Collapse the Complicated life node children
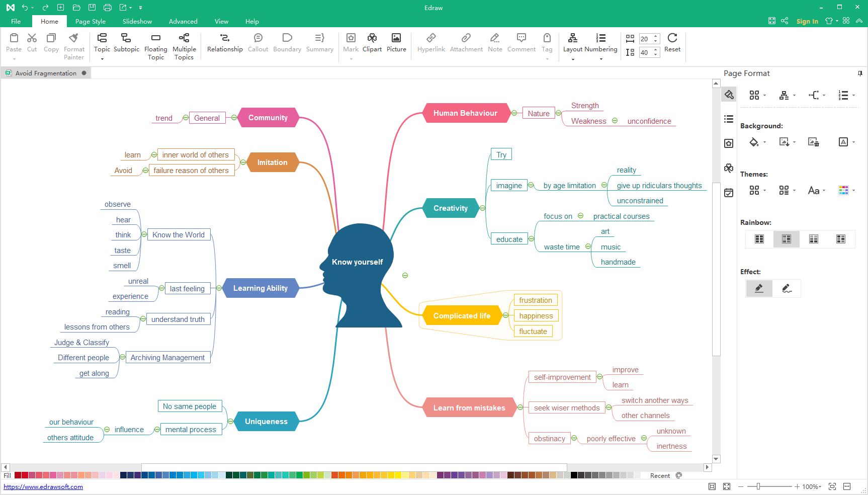The image size is (868, 495). [505, 315]
